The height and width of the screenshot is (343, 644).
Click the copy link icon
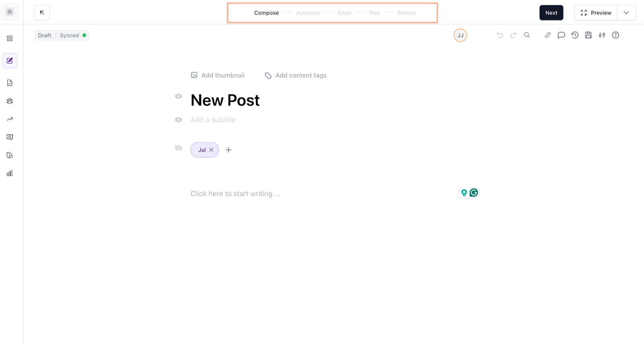(548, 35)
